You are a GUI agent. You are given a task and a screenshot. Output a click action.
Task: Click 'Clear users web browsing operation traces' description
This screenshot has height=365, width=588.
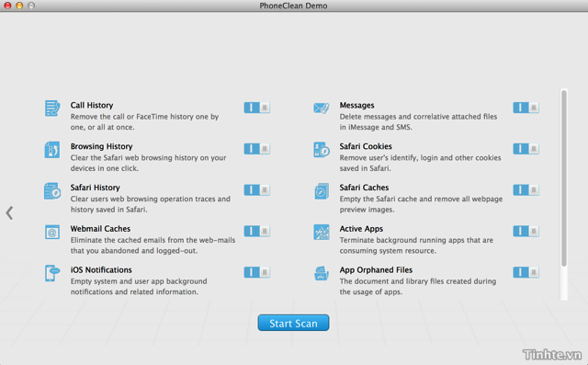(151, 204)
